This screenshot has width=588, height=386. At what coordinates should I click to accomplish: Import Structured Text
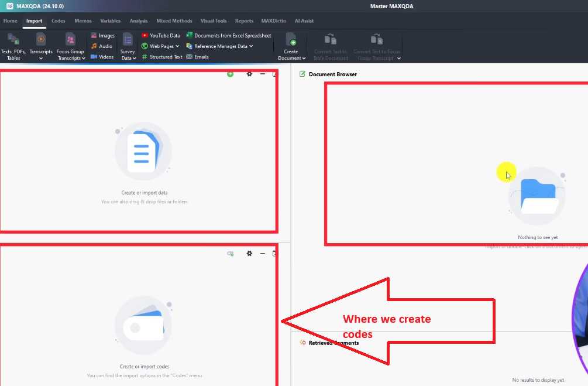(162, 57)
